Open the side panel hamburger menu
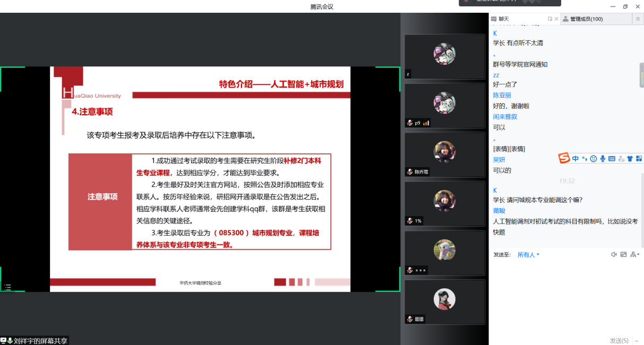The width and height of the screenshot is (644, 345). pyautogui.click(x=638, y=19)
